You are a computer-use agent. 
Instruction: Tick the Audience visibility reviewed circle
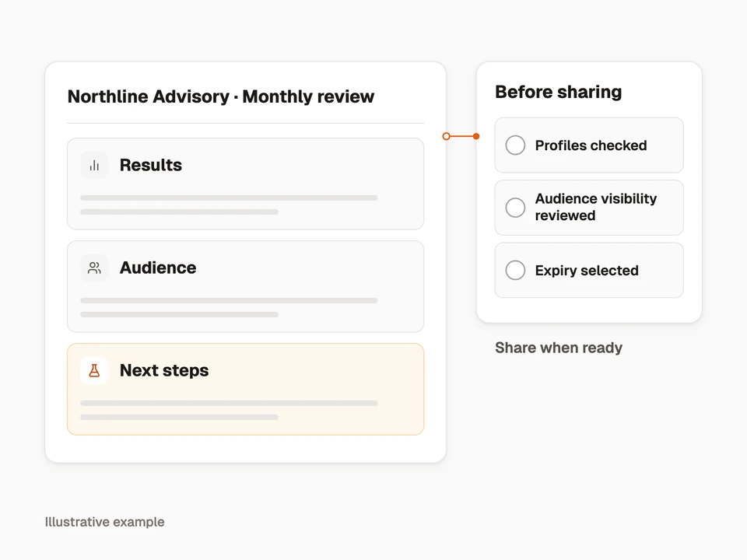click(515, 208)
